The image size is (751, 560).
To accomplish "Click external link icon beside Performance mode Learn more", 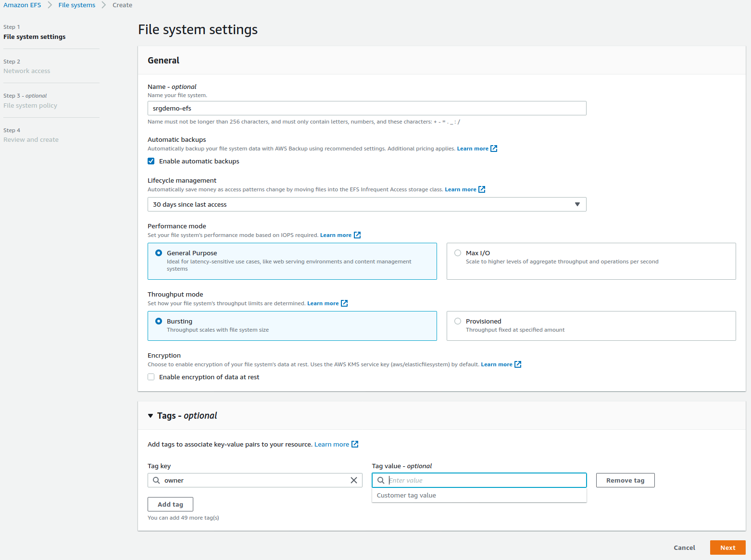I will tap(357, 235).
